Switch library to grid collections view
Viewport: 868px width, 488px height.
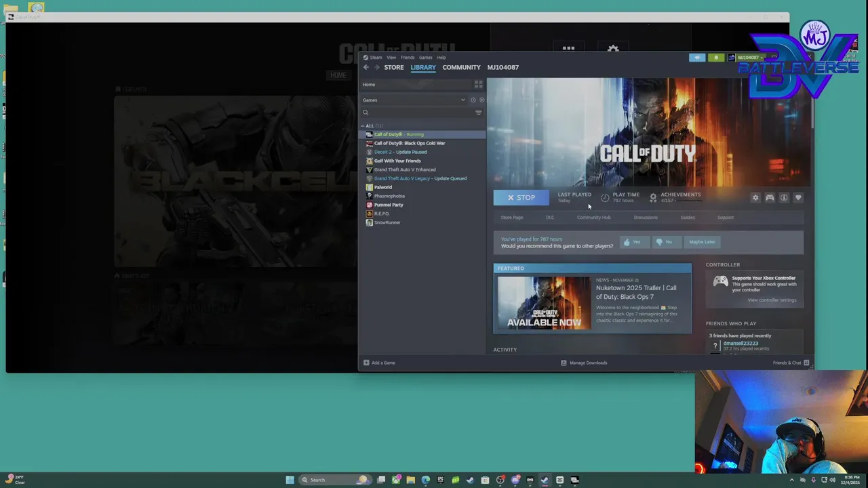(x=478, y=85)
